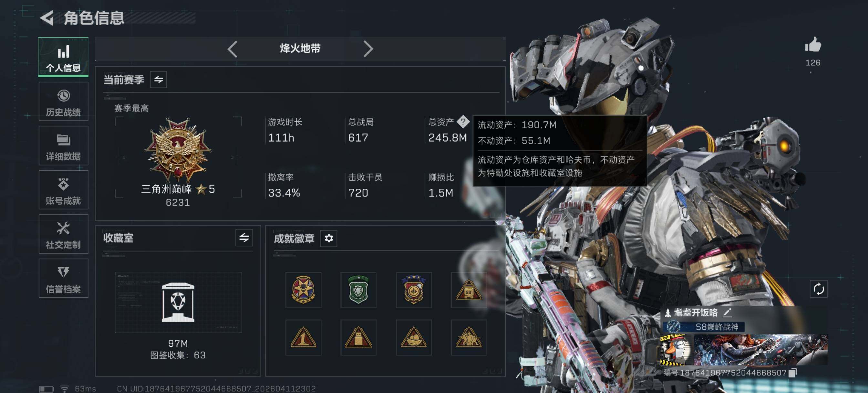The height and width of the screenshot is (393, 868).
Task: Open 成就徽章 settings gear
Action: coord(328,239)
